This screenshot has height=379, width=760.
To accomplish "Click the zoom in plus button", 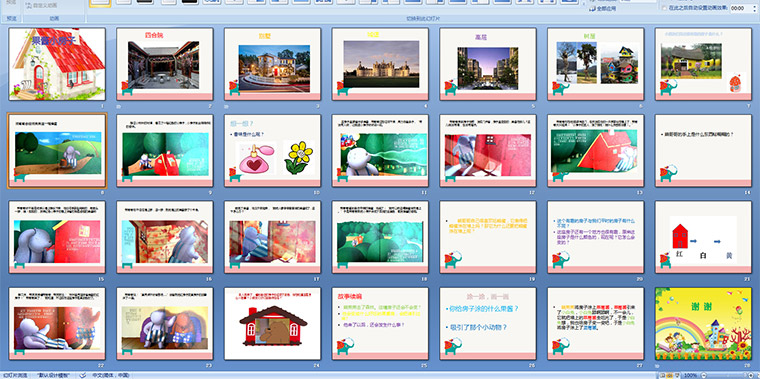I will click(x=751, y=376).
